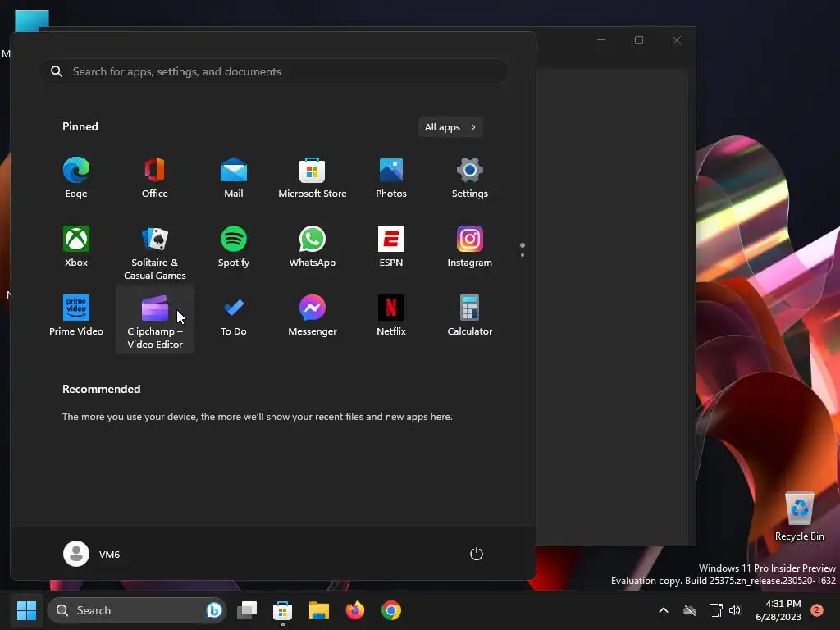Click the Windows Start button on the taskbar
Image resolution: width=840 pixels, height=630 pixels.
coord(26,610)
